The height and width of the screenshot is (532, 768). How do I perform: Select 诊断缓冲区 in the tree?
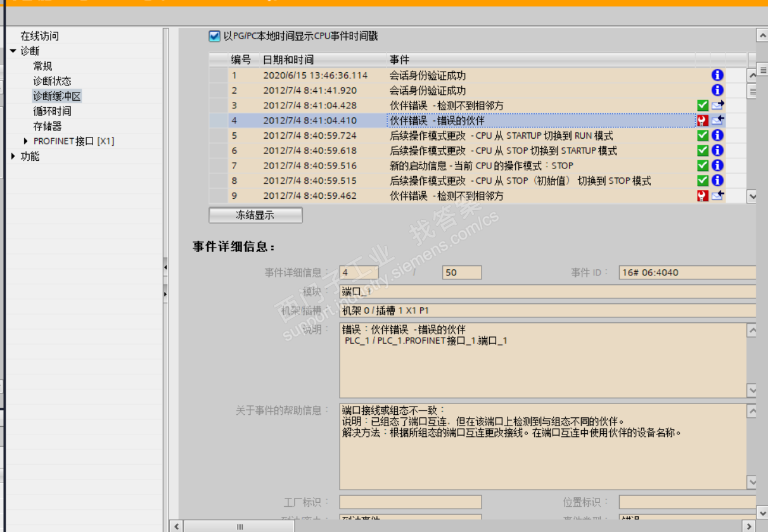point(57,96)
